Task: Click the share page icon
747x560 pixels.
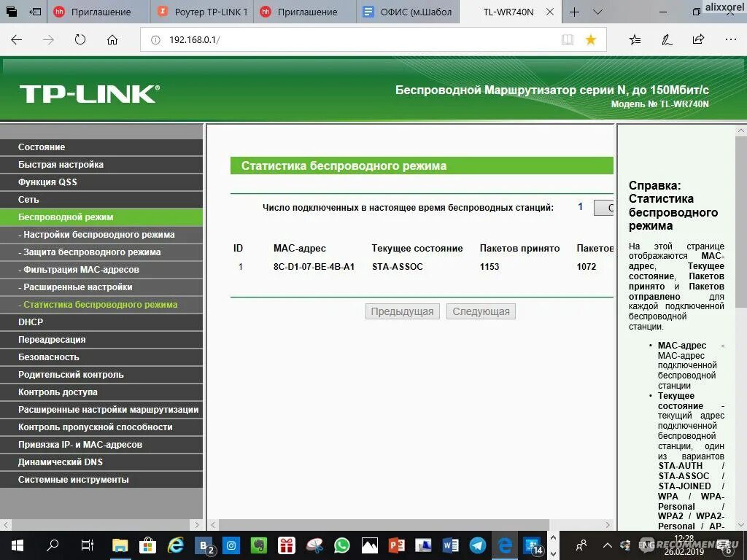Action: pyautogui.click(x=698, y=40)
